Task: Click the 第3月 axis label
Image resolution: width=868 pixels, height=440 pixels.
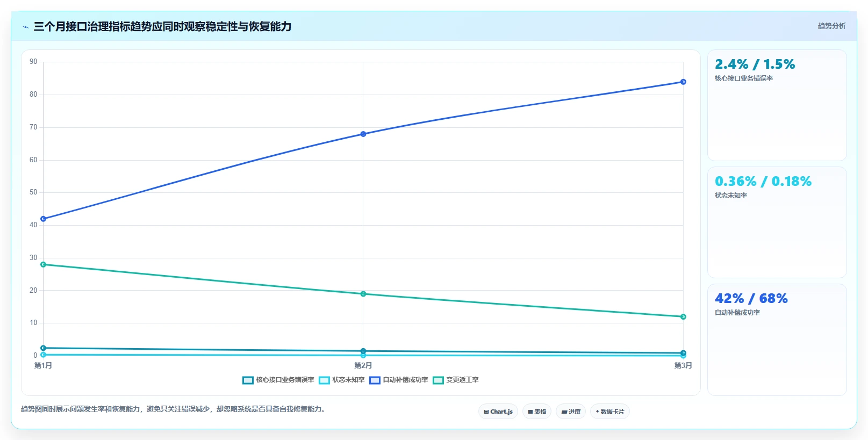Action: click(x=683, y=365)
